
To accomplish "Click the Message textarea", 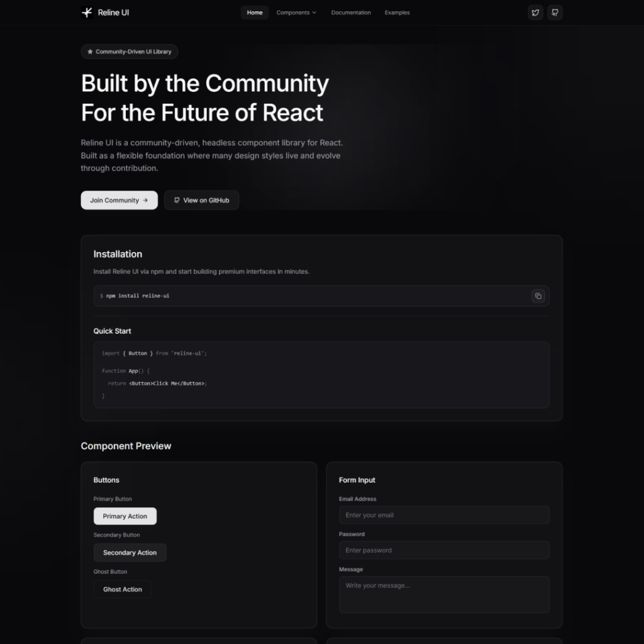I will (444, 594).
